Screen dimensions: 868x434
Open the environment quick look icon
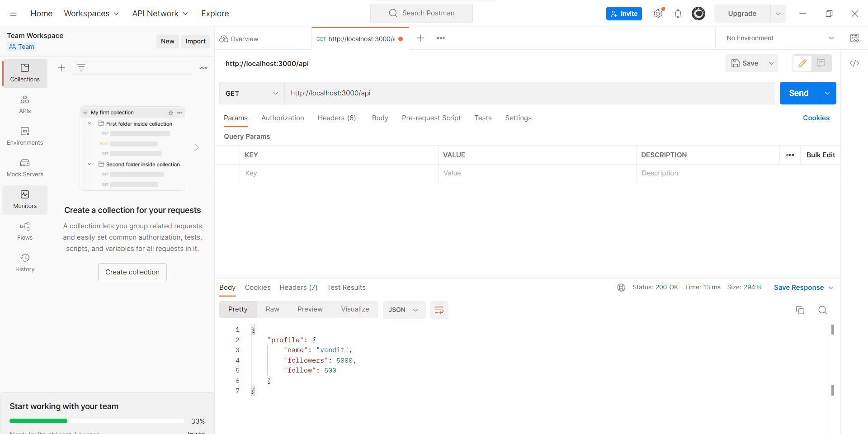click(854, 38)
